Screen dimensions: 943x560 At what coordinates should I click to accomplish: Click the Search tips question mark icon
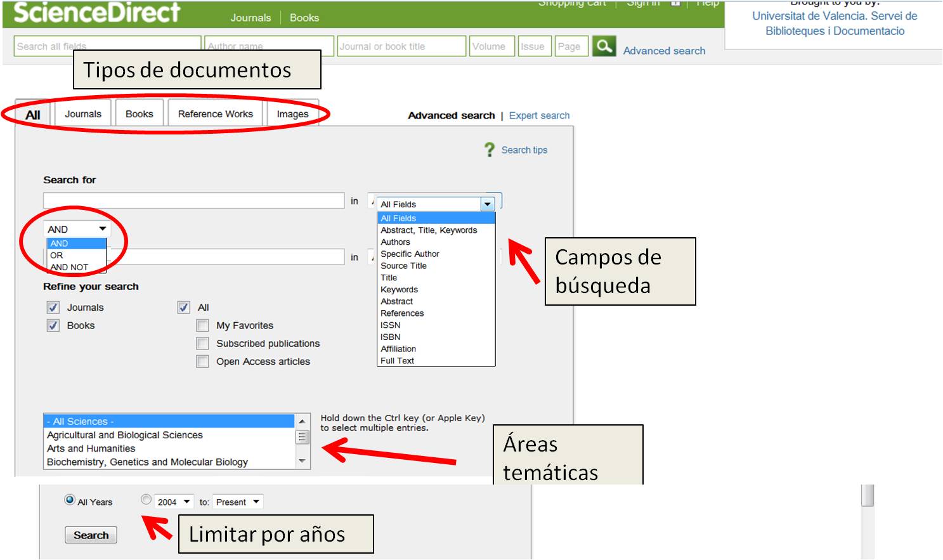tap(490, 150)
